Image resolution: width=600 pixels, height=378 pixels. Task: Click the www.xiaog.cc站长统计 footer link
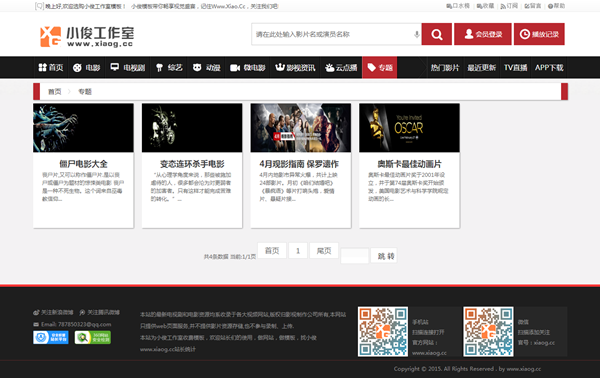click(x=168, y=349)
